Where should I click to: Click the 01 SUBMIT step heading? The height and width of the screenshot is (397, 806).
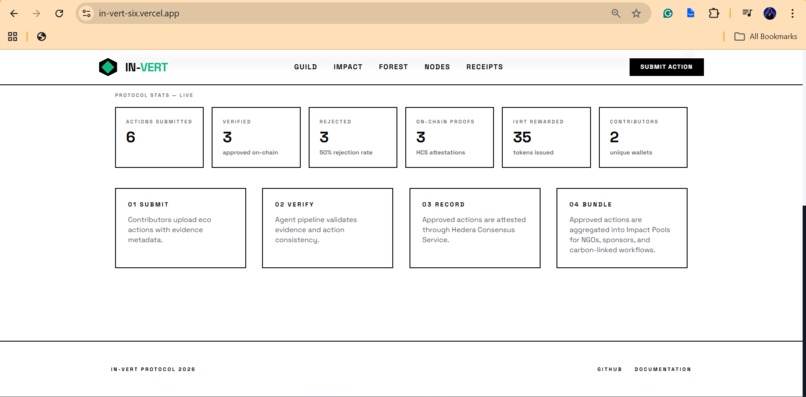coord(149,204)
